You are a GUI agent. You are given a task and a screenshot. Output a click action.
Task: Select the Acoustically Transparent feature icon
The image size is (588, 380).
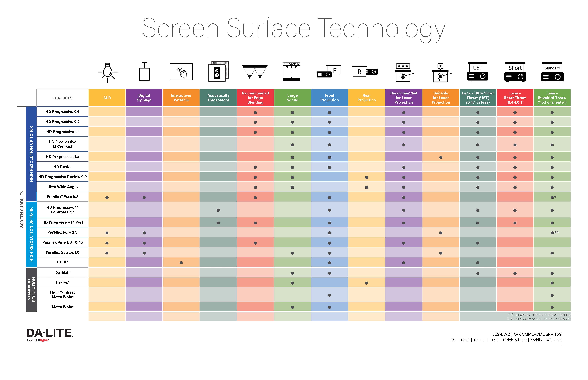[219, 75]
